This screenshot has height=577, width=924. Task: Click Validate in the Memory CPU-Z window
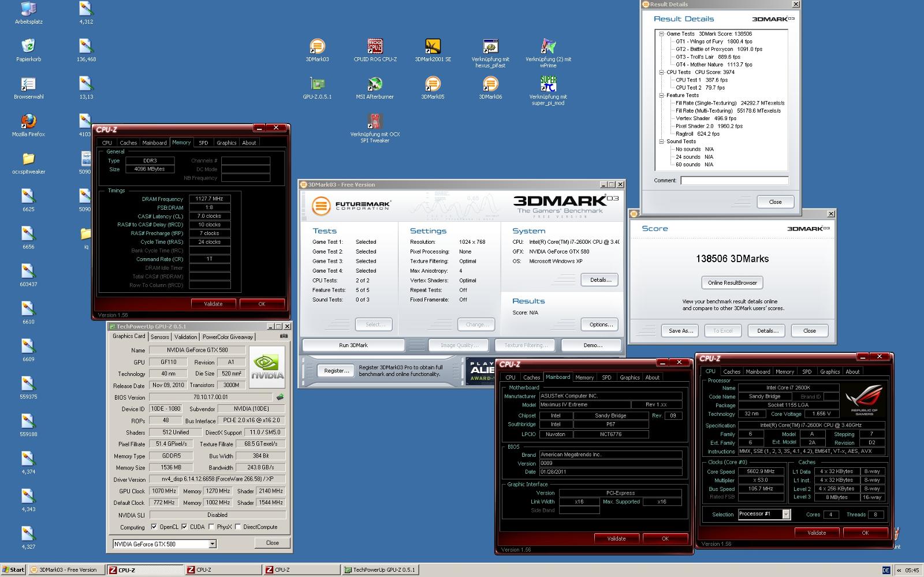(213, 304)
